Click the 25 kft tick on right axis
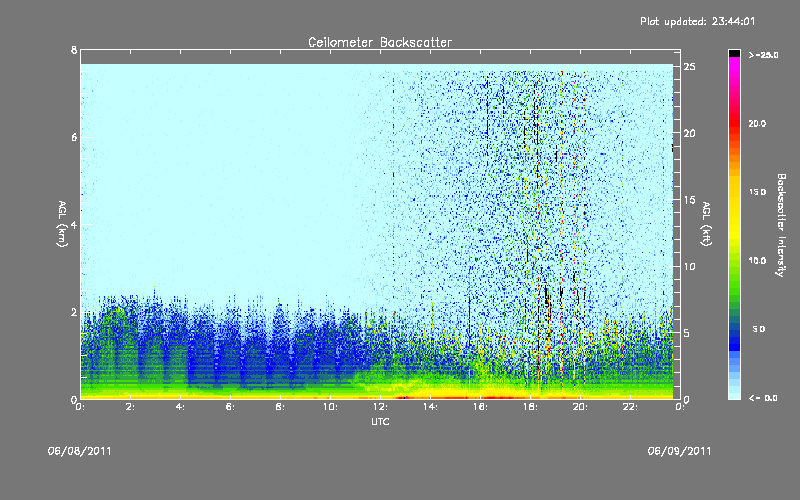The width and height of the screenshot is (800, 500). pyautogui.click(x=690, y=67)
